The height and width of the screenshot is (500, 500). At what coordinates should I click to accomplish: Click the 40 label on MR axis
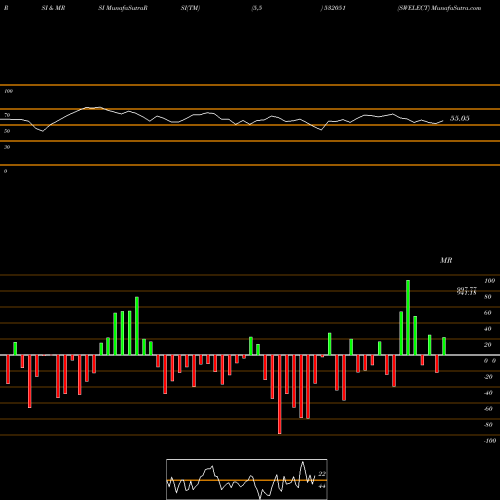pos(488,329)
